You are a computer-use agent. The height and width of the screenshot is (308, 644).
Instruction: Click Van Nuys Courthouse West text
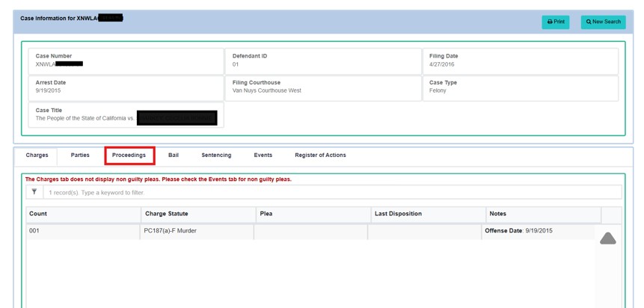[x=266, y=90]
